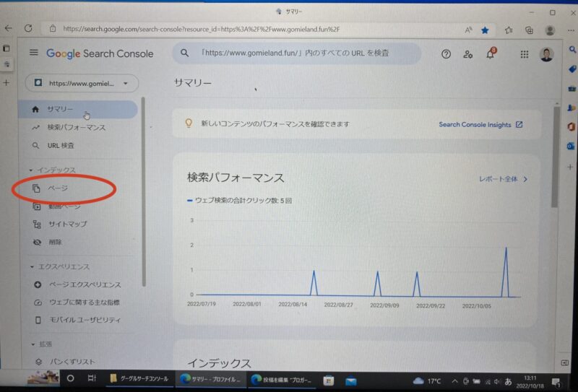Click the 2022/10/05 chart date label
The image size is (578, 392).
pos(477,306)
